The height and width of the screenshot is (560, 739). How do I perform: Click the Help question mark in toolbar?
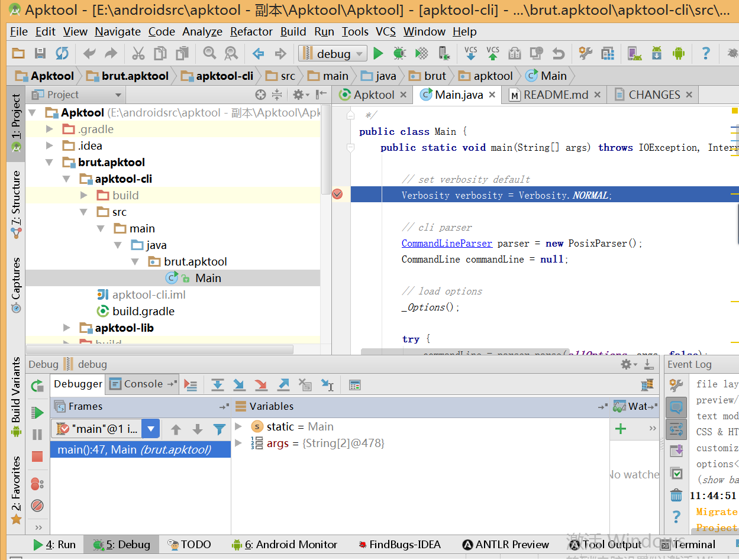(706, 54)
